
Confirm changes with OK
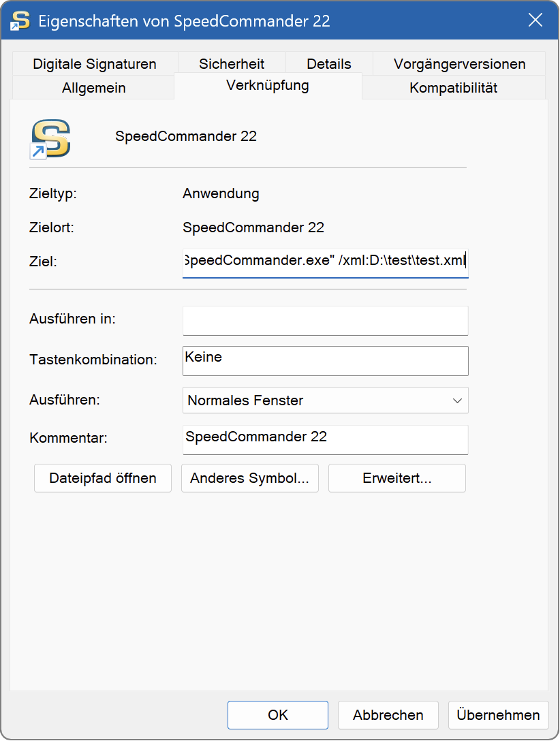277,715
